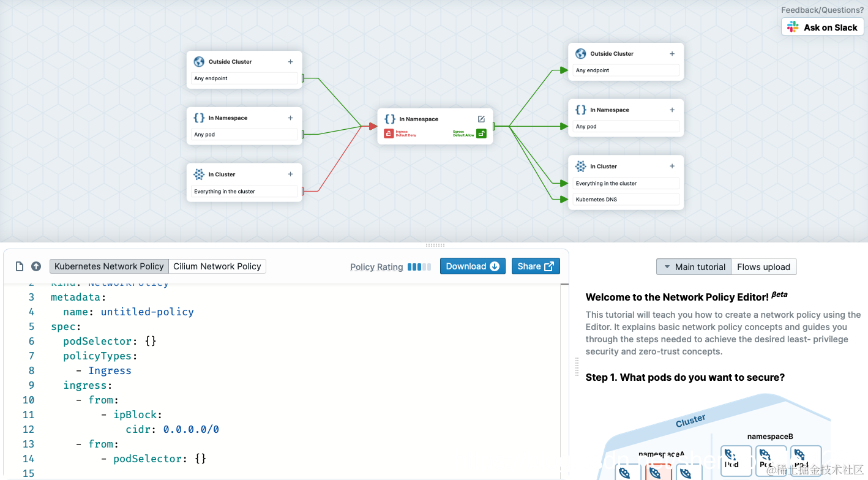Screen dimensions: 868x480
Task: Add rule to egress Outside Cluster card
Action: [672, 54]
